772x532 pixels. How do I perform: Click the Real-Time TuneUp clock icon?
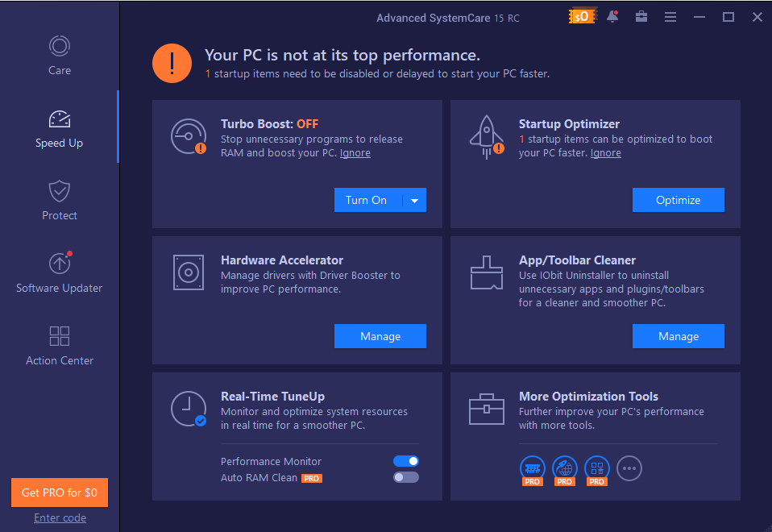(189, 409)
